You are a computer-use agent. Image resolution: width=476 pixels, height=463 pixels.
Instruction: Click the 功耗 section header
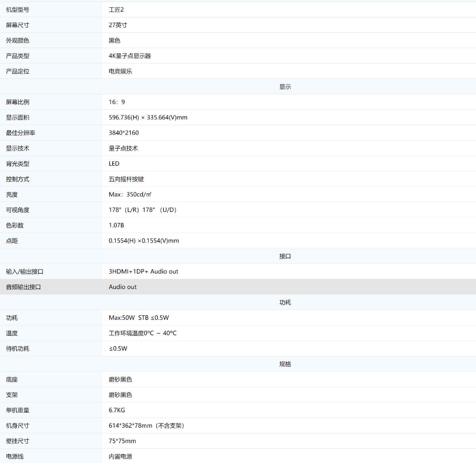pos(285,302)
